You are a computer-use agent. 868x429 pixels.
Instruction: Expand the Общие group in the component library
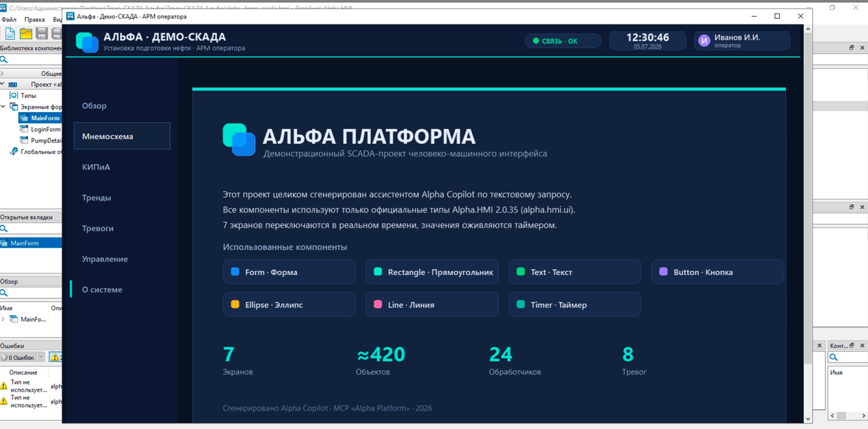click(x=2, y=73)
